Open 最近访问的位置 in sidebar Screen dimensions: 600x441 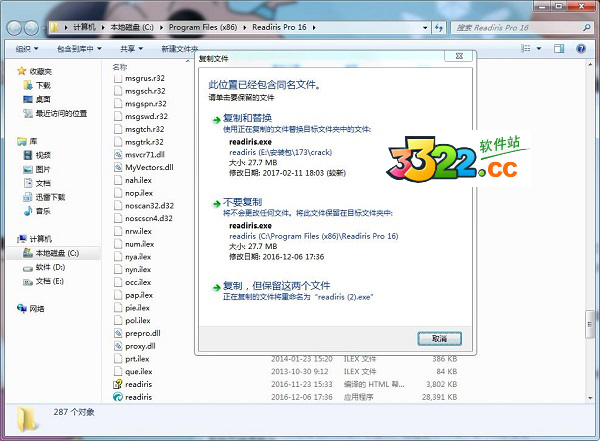[55, 113]
